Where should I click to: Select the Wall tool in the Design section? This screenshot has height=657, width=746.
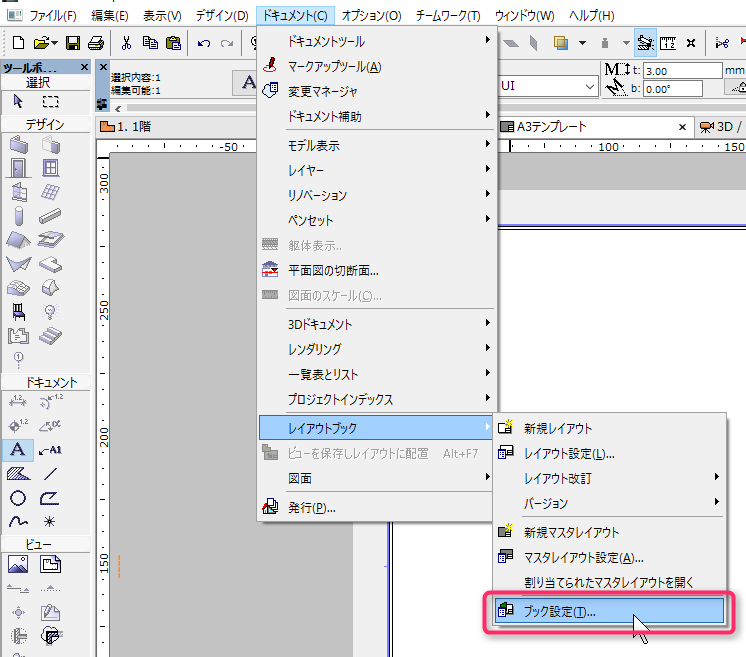click(19, 145)
